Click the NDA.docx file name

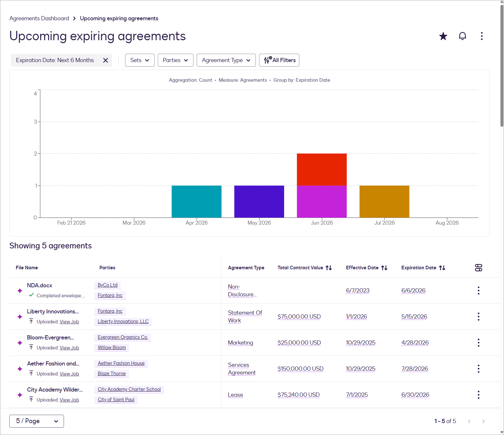[40, 285]
